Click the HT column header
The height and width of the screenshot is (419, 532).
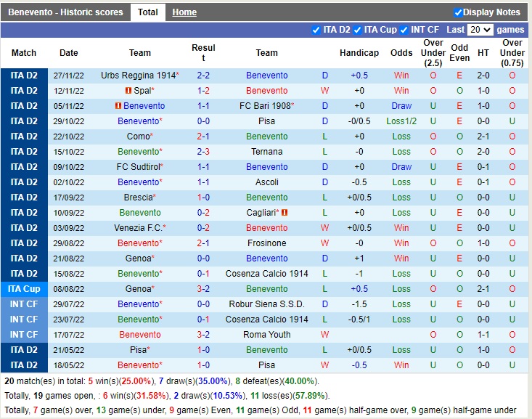(483, 53)
